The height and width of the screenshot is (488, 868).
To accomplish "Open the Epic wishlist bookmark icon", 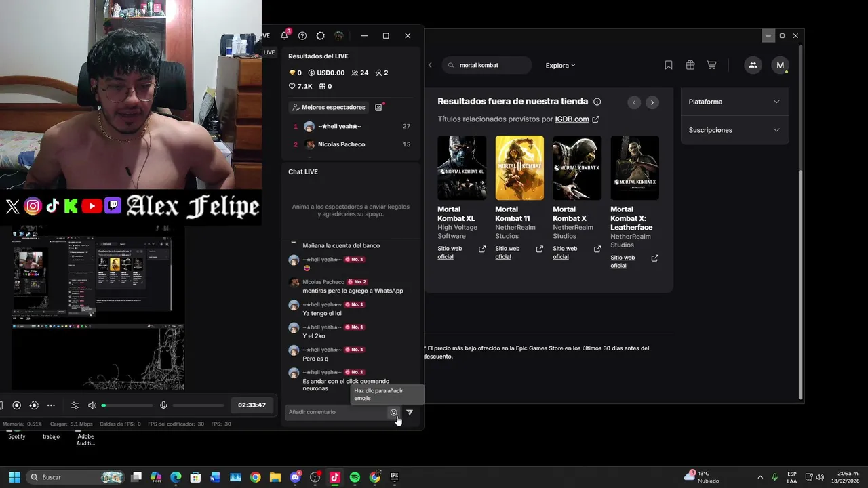I will (669, 65).
